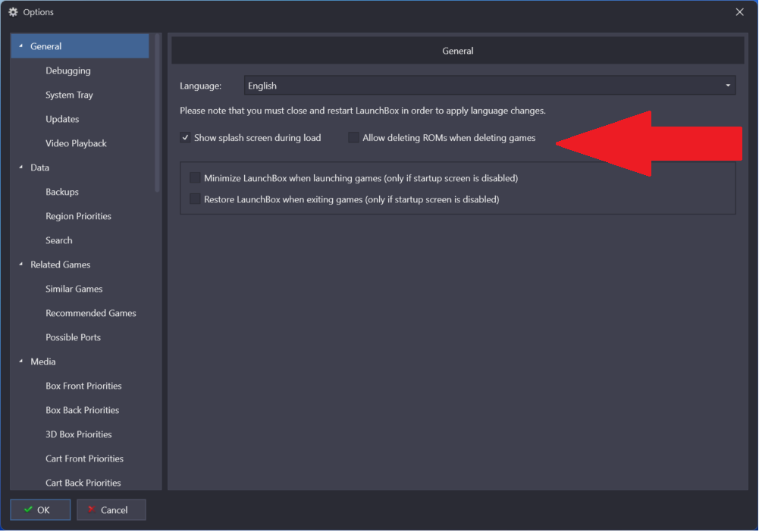
Task: Open Cart Back Priorities settings
Action: pos(83,483)
